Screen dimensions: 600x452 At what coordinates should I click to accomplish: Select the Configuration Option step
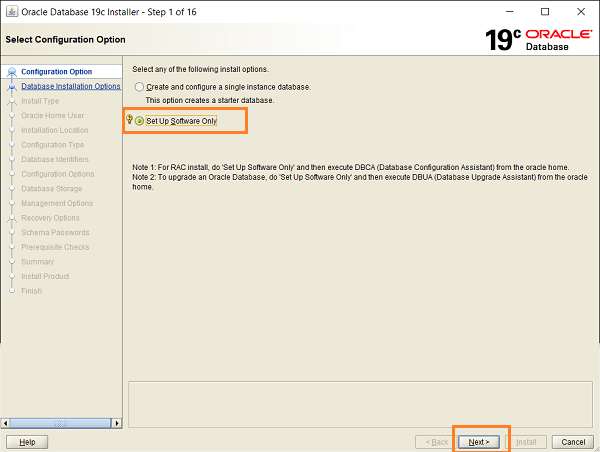(x=57, y=72)
